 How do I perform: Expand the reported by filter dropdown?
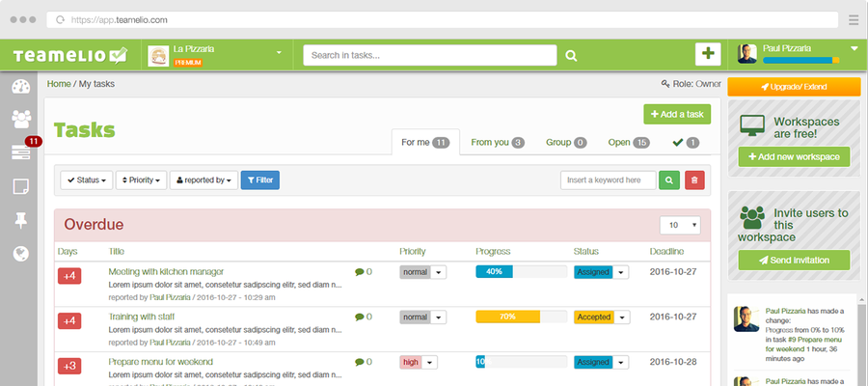(x=203, y=180)
